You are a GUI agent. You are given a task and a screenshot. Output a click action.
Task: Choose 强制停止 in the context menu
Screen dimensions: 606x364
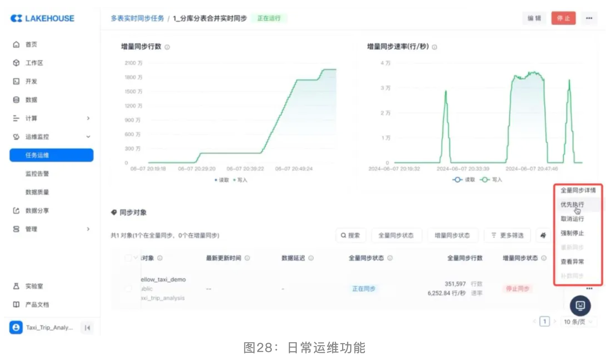point(572,233)
